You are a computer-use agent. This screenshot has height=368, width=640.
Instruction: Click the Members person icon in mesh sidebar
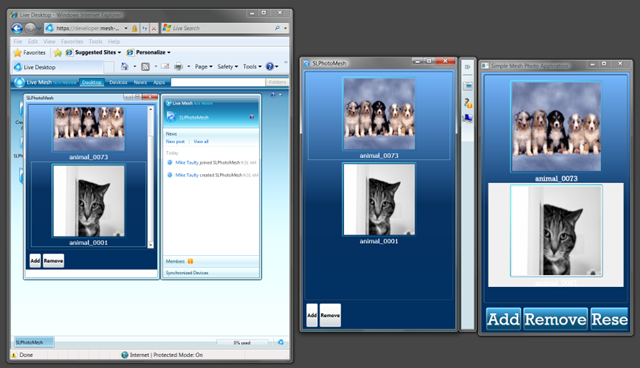(x=468, y=104)
